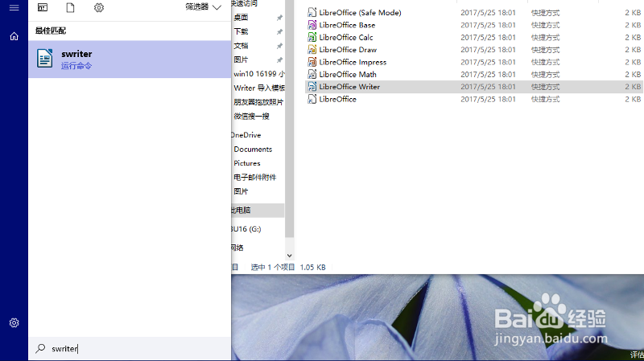
Task: Open OneDrive Pictures folder
Action: click(247, 163)
